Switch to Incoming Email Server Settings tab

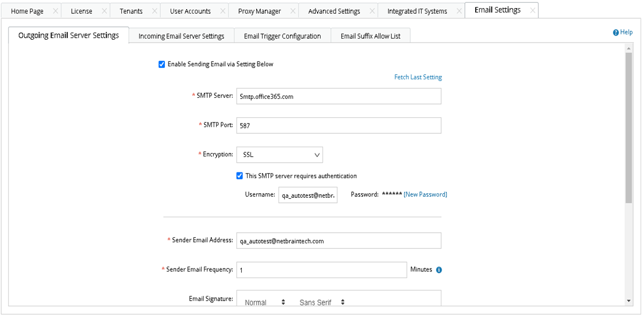[x=181, y=36]
